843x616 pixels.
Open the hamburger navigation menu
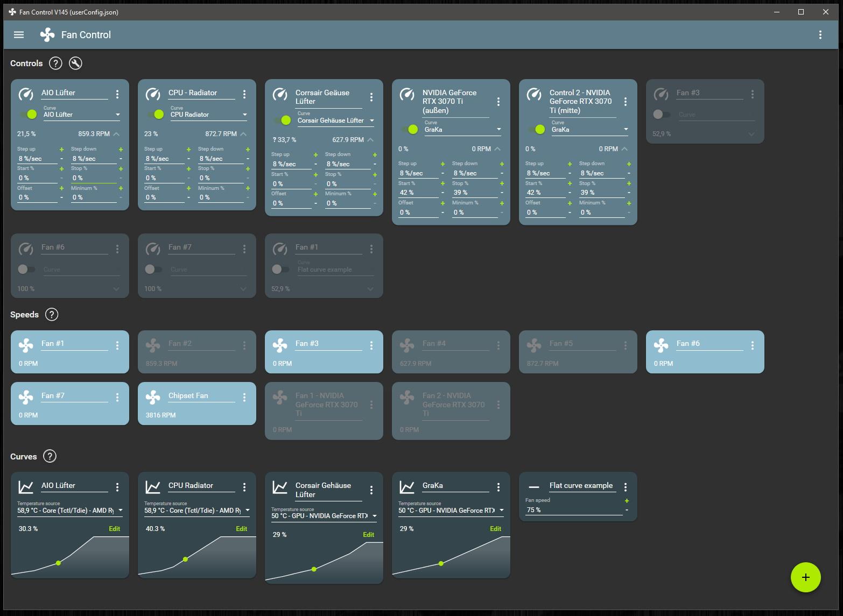(19, 35)
